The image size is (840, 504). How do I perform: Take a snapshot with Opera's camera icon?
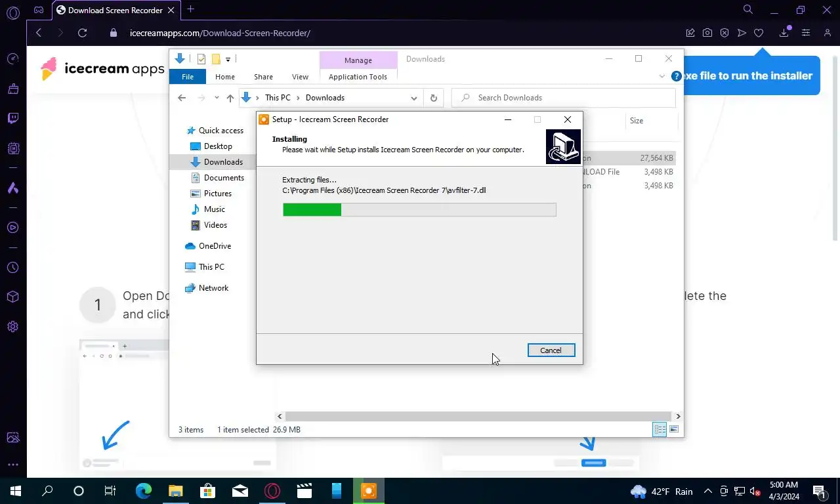tap(707, 33)
